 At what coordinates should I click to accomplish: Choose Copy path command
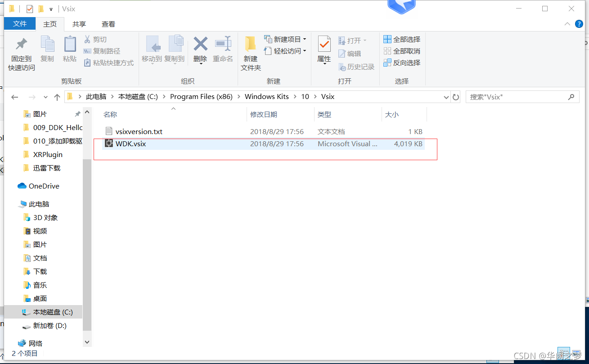102,51
